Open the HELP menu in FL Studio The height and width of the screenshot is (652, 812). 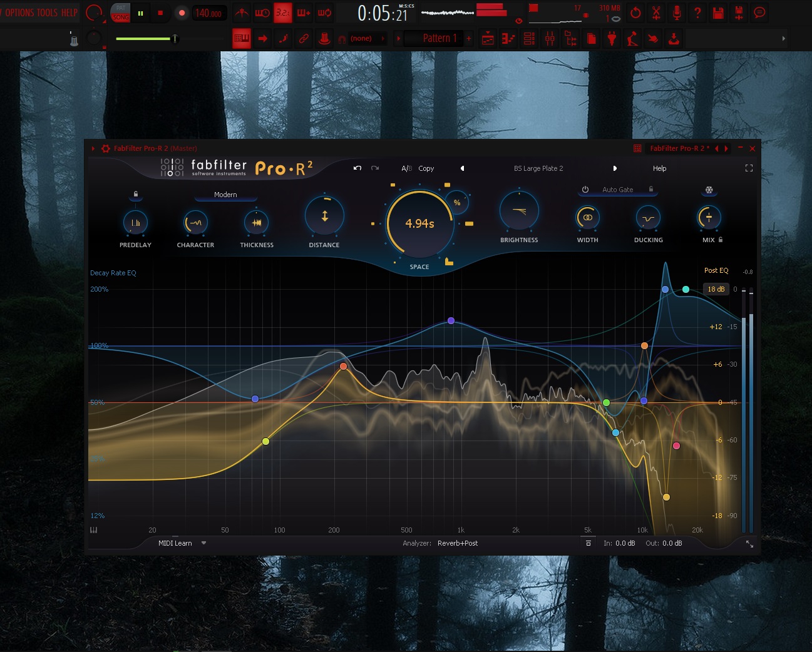[x=69, y=13]
